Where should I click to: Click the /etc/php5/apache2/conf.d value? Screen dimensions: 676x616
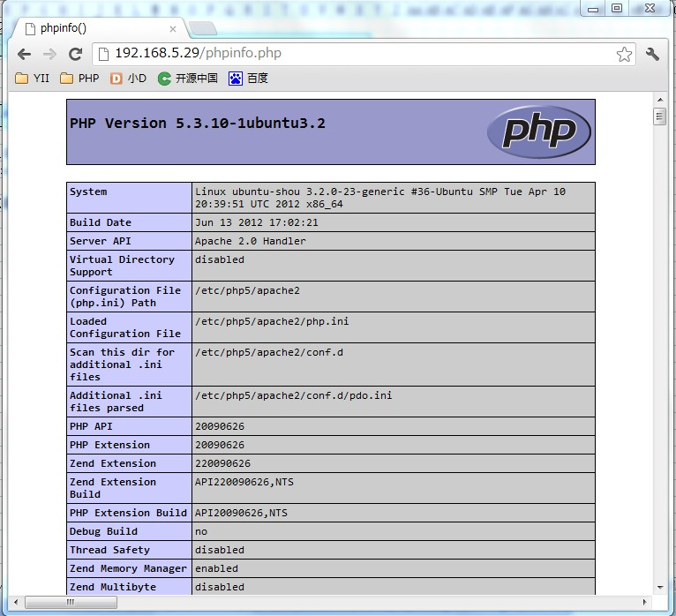click(x=269, y=353)
